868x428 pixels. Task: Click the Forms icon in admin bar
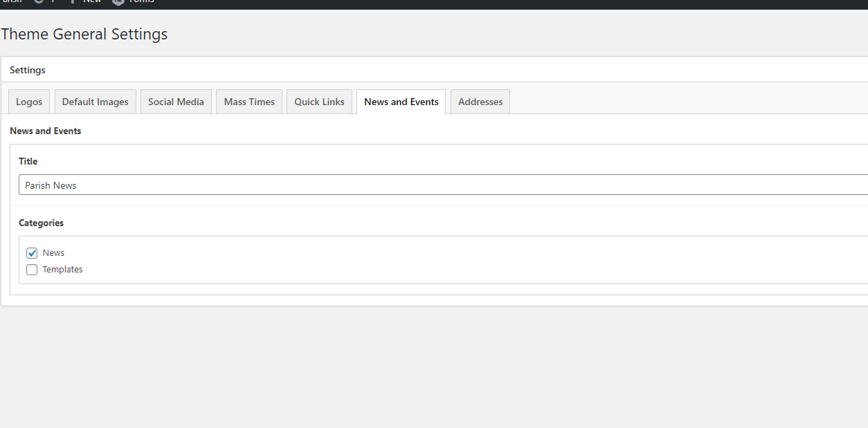point(119,1)
